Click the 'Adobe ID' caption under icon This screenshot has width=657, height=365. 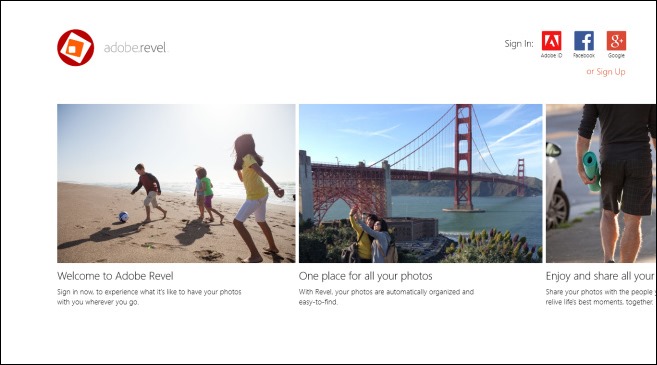[551, 55]
